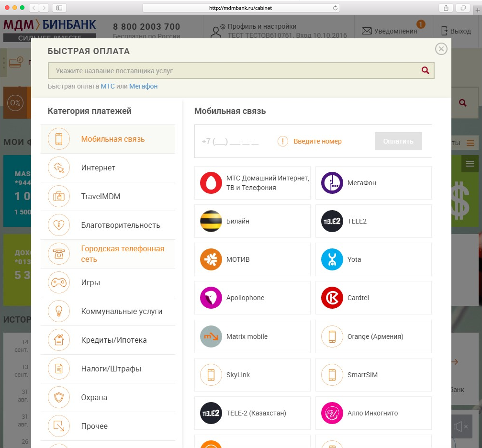
Task: Click the МТС quick payment link
Action: coord(108,86)
